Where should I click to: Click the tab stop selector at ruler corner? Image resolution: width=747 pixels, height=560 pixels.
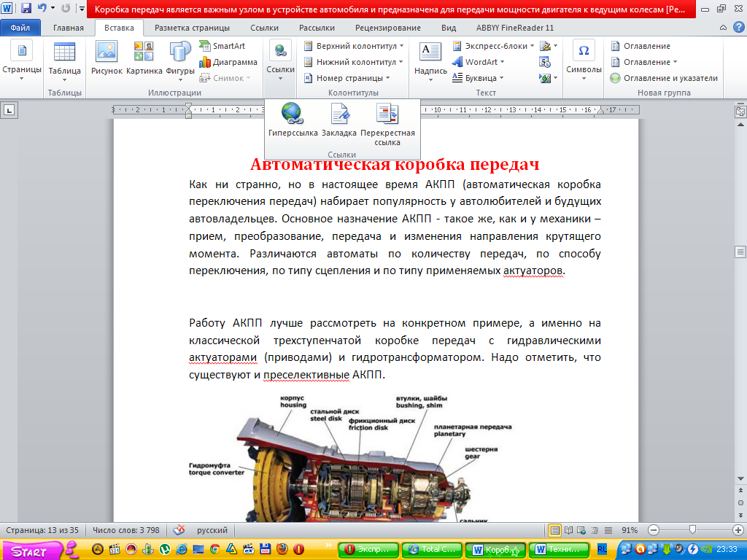click(9, 111)
